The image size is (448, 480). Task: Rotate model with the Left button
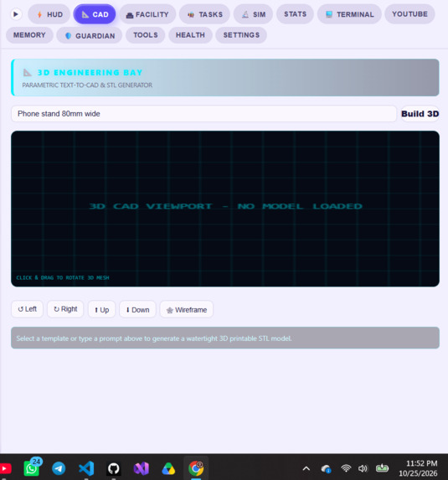28,309
